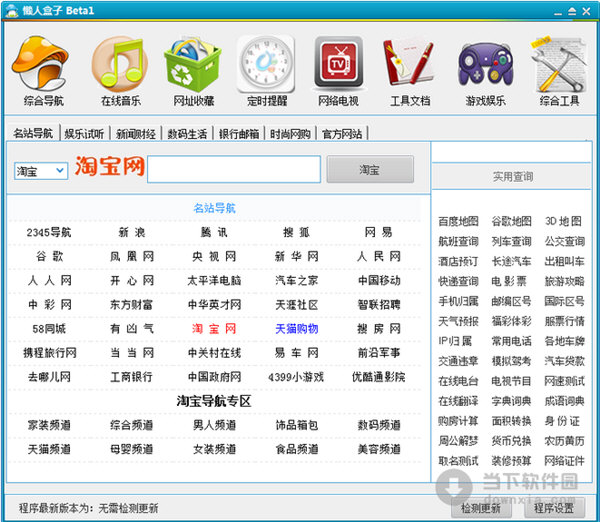Screen dimensions: 600x522
Task: Open the 谷 歌 link
Action: tap(49, 256)
